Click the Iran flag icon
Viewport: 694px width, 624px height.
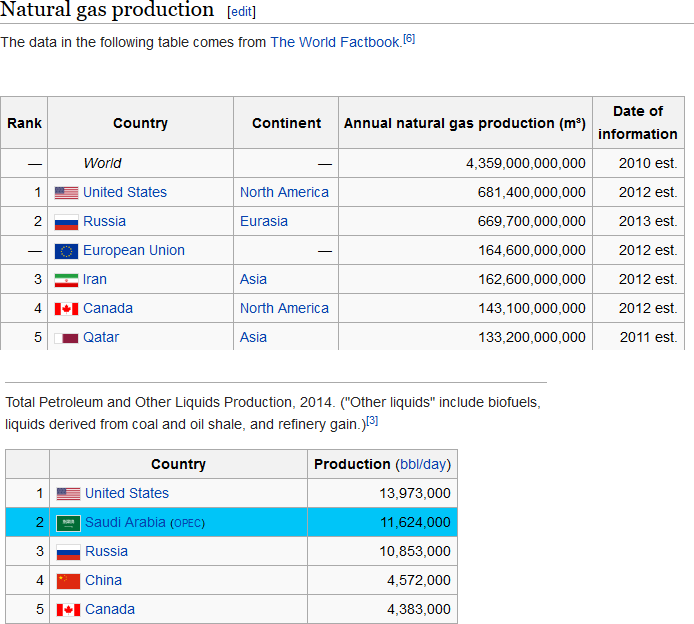coord(66,280)
